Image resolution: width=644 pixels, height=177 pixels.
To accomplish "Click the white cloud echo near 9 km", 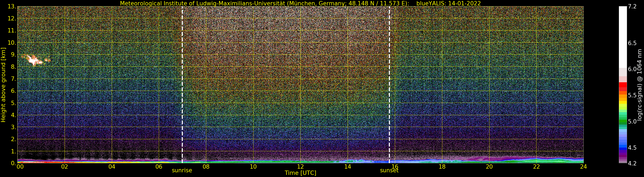I will pos(34,60).
